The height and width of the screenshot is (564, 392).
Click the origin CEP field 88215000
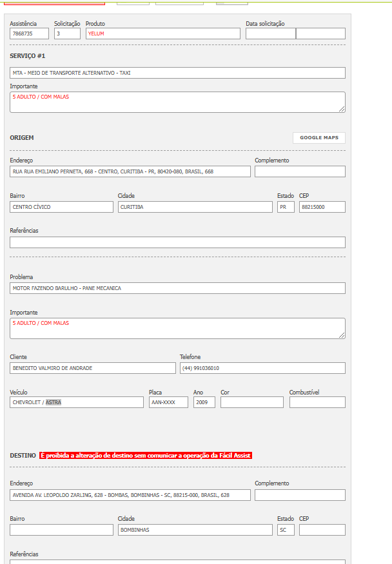[x=322, y=207]
